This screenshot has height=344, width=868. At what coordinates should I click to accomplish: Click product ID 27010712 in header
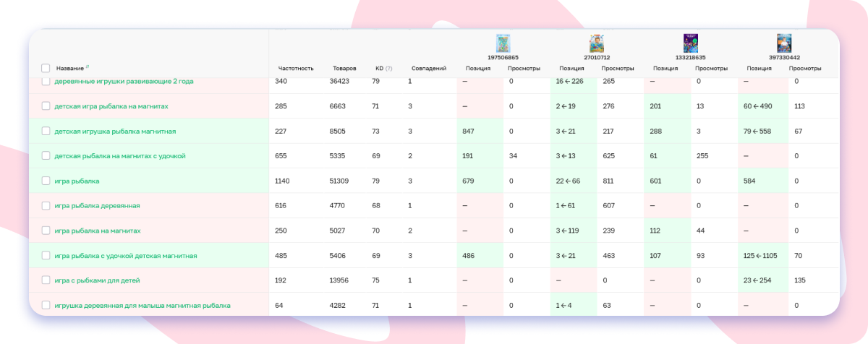[x=597, y=57]
